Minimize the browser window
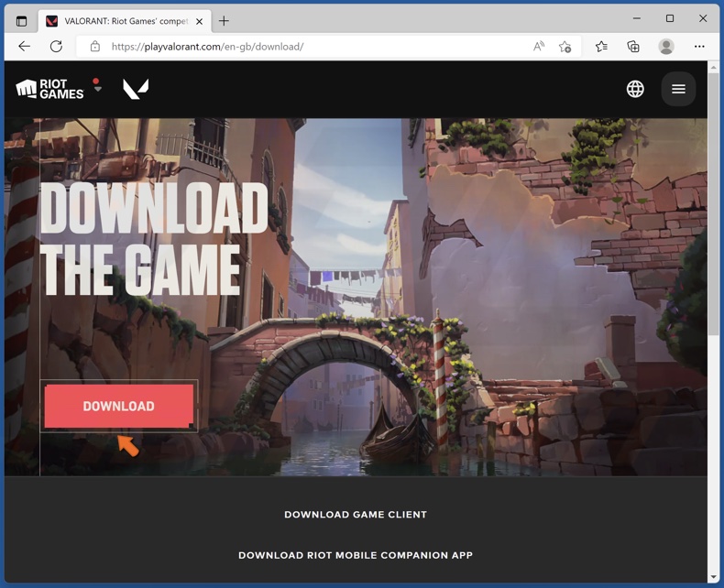724x588 pixels. tap(637, 18)
